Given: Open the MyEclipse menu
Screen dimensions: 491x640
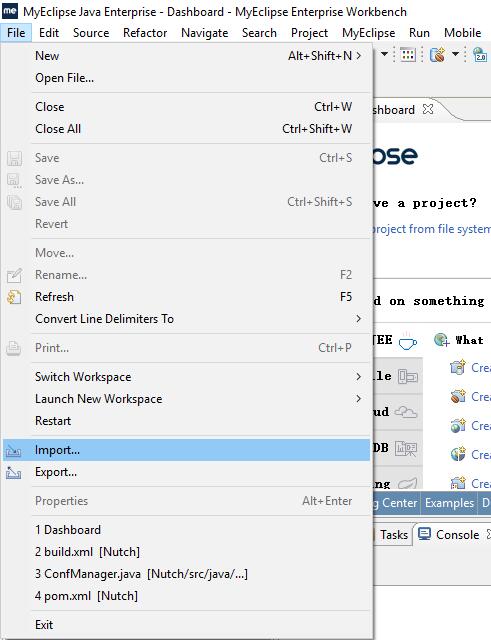Looking at the screenshot, I should pos(369,33).
